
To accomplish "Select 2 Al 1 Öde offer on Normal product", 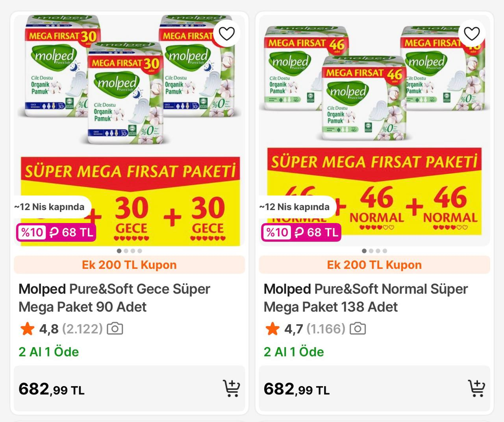I will click(x=294, y=351).
